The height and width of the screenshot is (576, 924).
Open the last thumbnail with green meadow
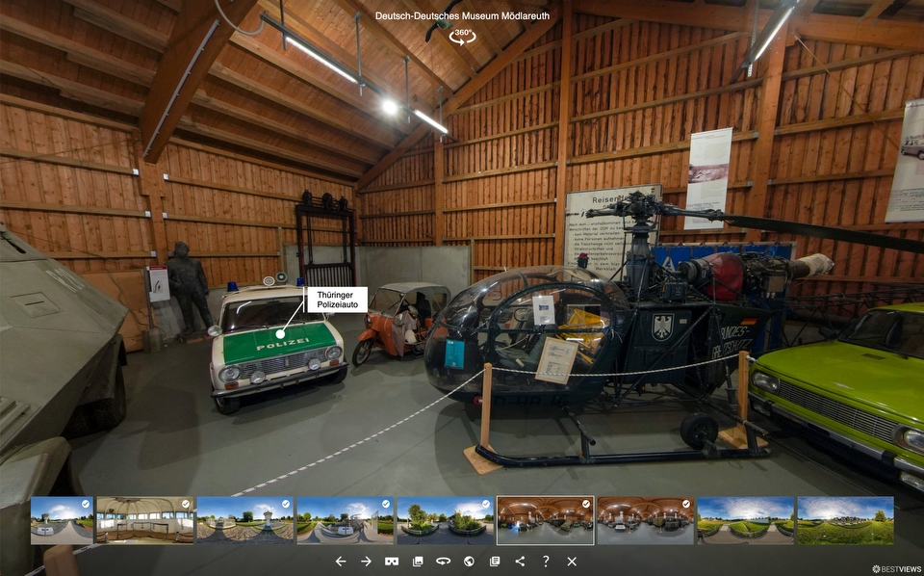[845, 520]
